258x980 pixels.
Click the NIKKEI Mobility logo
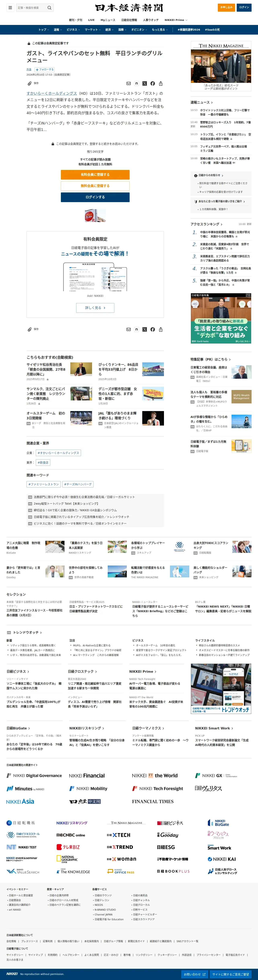pyautogui.click(x=88, y=789)
